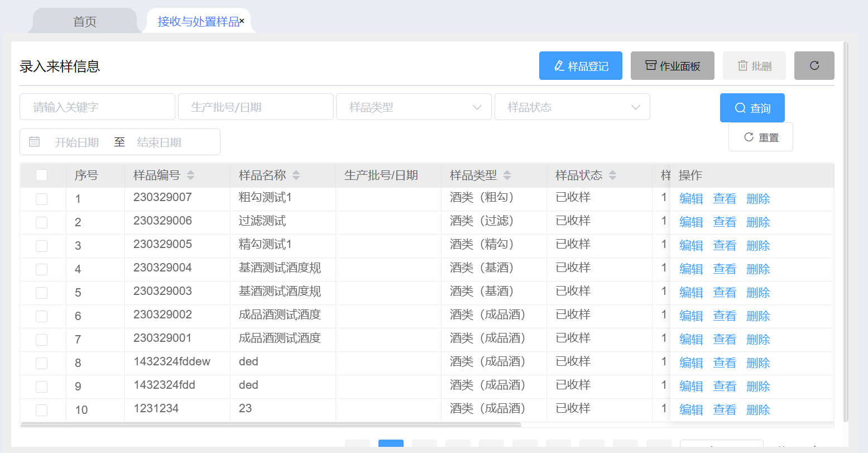The image size is (868, 453).
Task: Click the 请输入关键字 keyword field
Action: (97, 107)
